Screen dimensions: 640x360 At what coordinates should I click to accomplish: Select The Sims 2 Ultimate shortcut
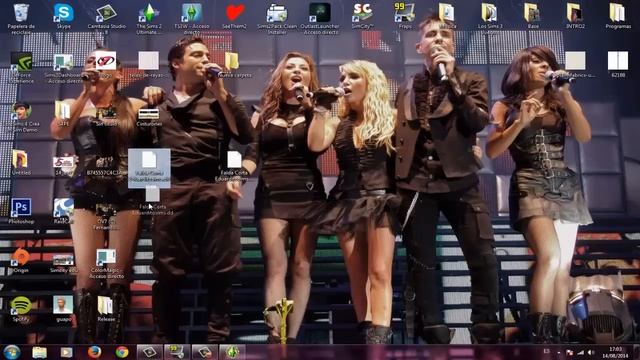[x=149, y=19]
